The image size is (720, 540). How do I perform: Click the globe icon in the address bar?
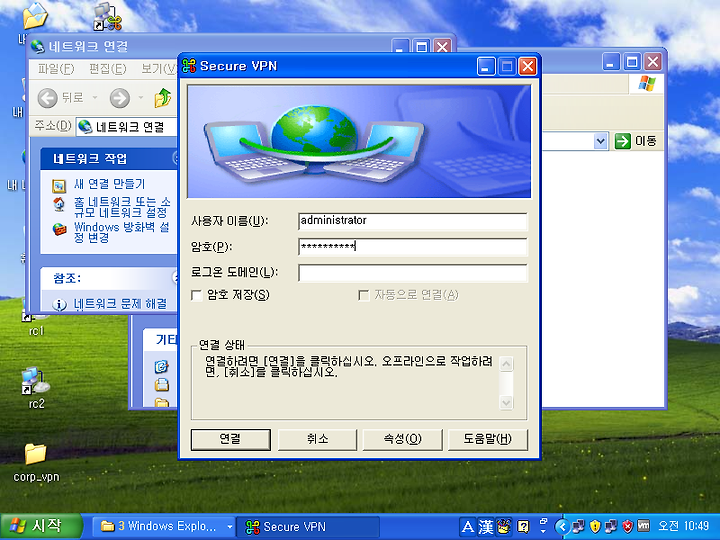85,126
